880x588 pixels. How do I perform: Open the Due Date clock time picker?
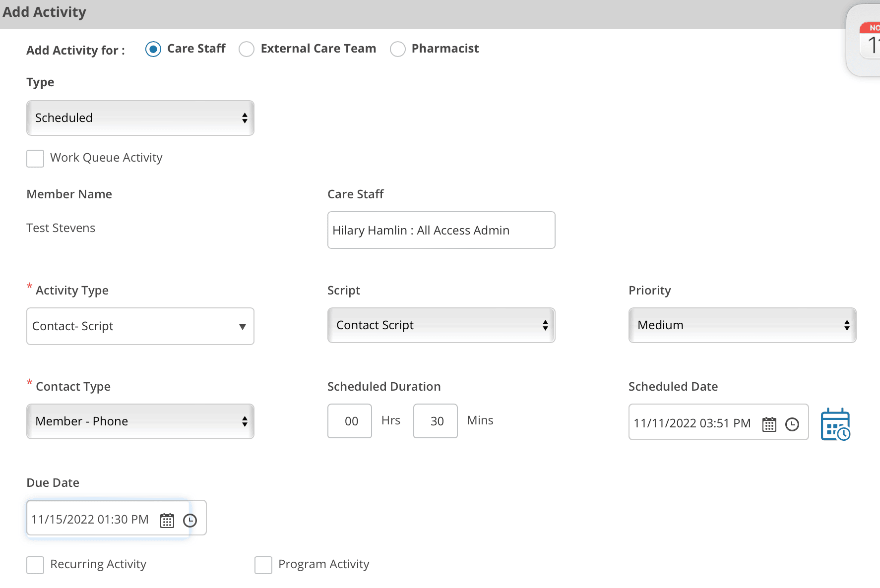pyautogui.click(x=190, y=521)
